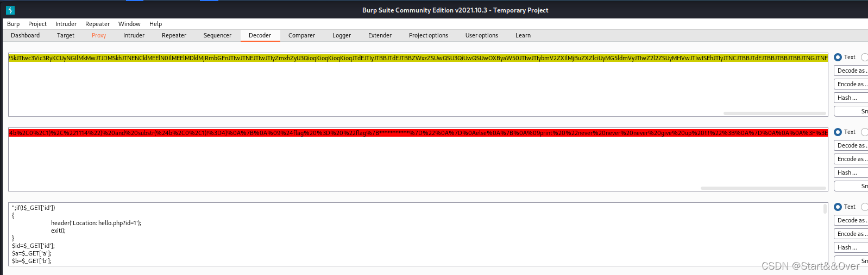Switch to the Proxy tab
The width and height of the screenshot is (868, 275).
[99, 35]
